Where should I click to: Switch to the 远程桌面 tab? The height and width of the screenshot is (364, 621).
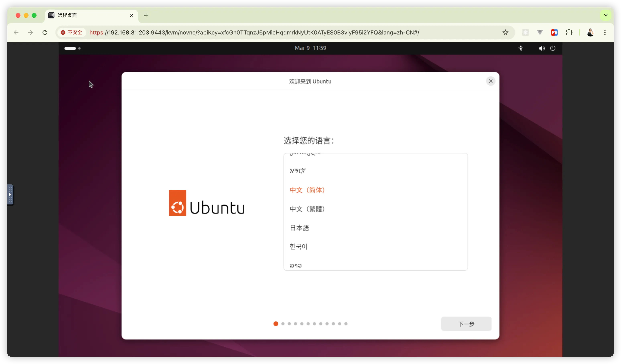tap(91, 15)
